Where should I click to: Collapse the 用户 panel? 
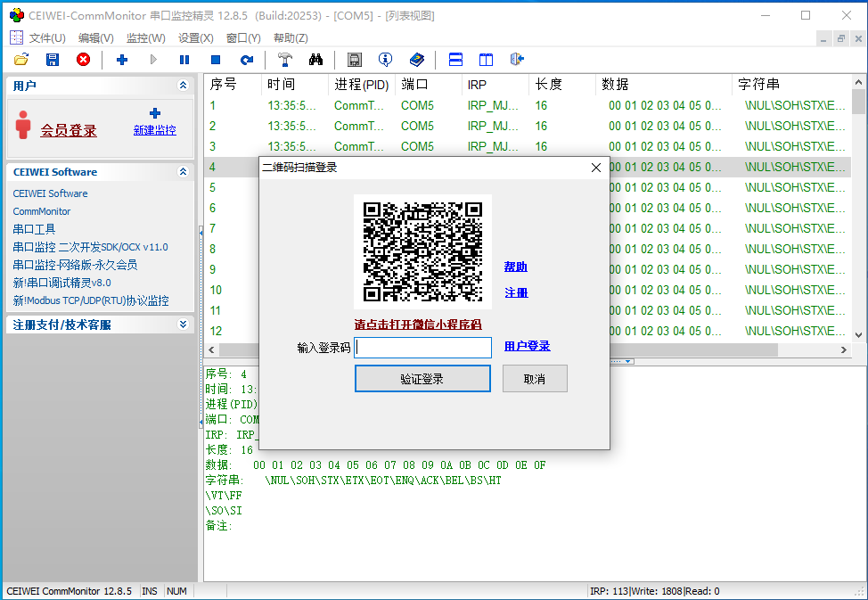tap(183, 86)
